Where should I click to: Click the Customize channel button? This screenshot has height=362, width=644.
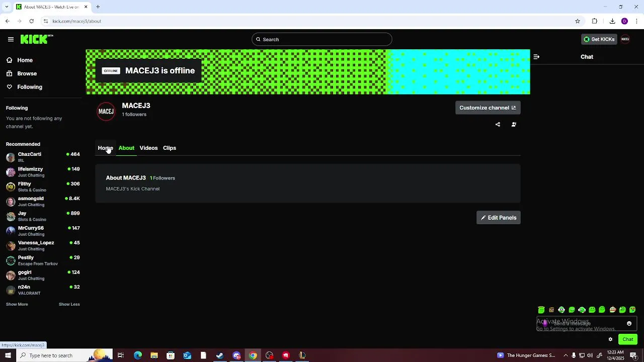click(x=488, y=108)
